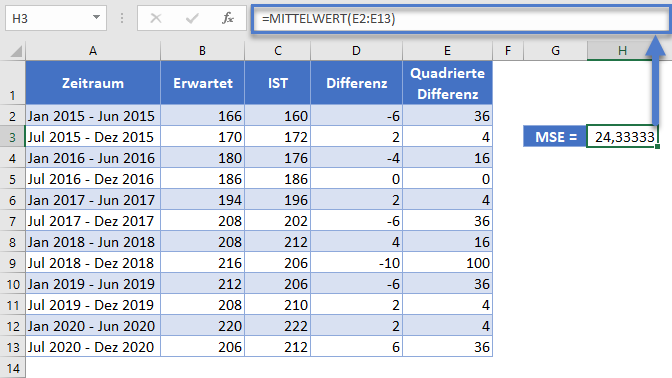Select Erwartet value 216

coord(202,263)
